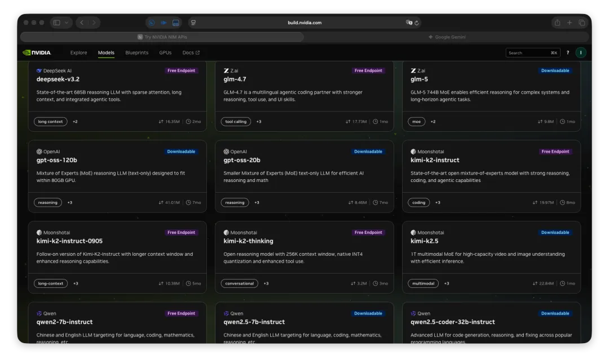Click the long-context tag on kimi-k2-instruct-0905
Screen dimensions: 609x364
[51, 283]
